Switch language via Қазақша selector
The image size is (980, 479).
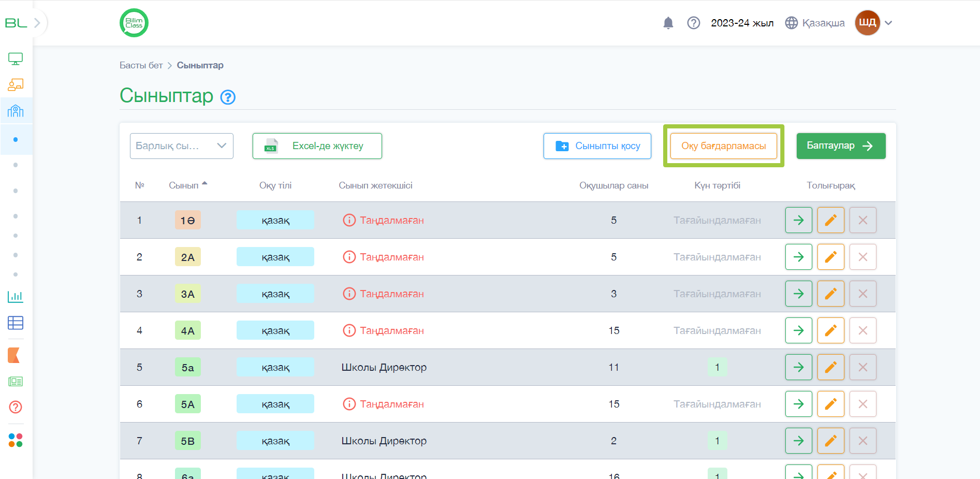point(815,23)
